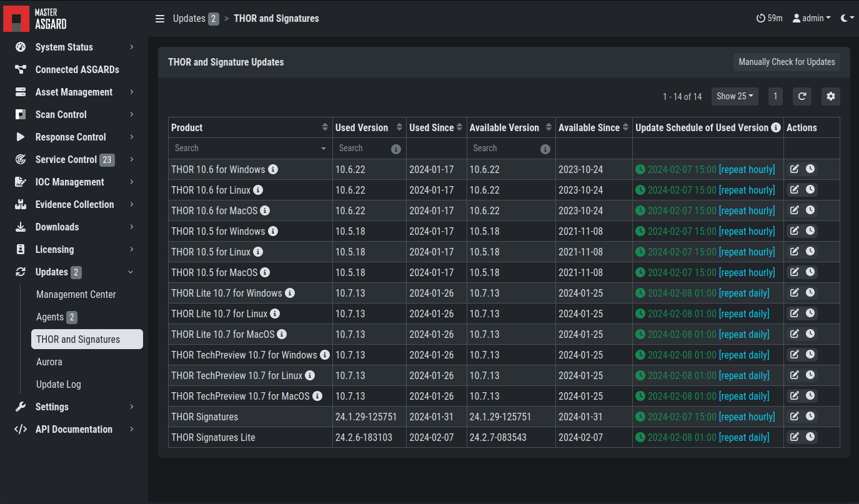The image size is (859, 504).
Task: Open the table settings gear icon
Action: pyautogui.click(x=831, y=96)
